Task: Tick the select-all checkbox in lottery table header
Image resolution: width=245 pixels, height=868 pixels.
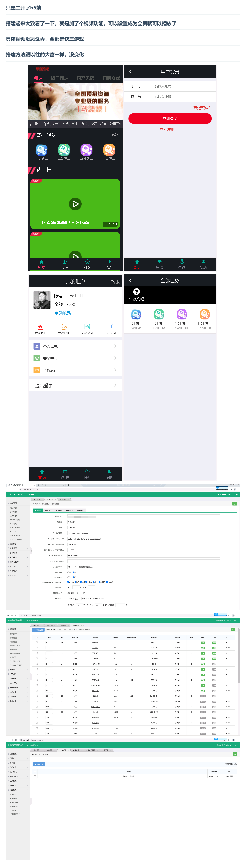Action: coord(37,637)
